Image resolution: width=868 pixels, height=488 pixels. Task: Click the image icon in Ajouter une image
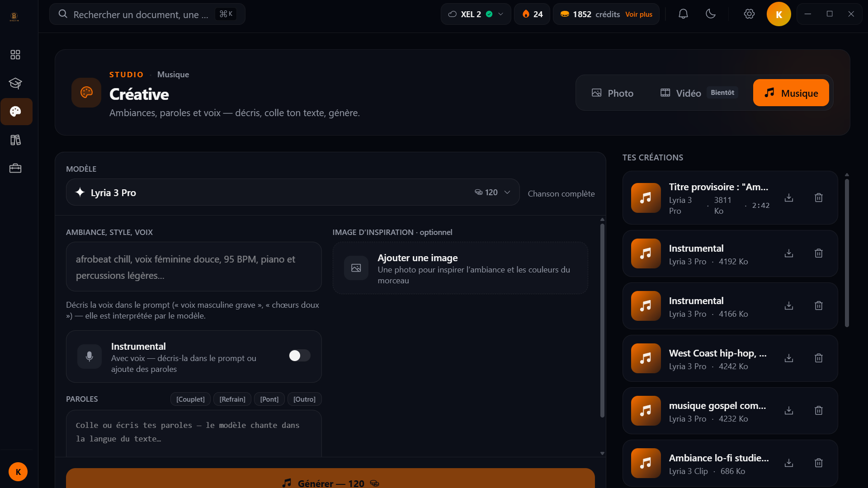tap(356, 268)
